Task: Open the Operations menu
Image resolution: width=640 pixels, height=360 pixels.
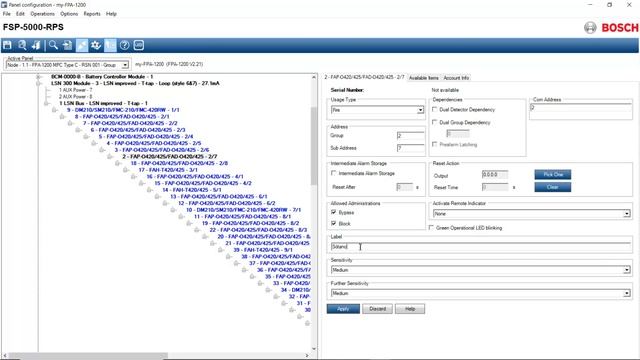Action: point(42,13)
